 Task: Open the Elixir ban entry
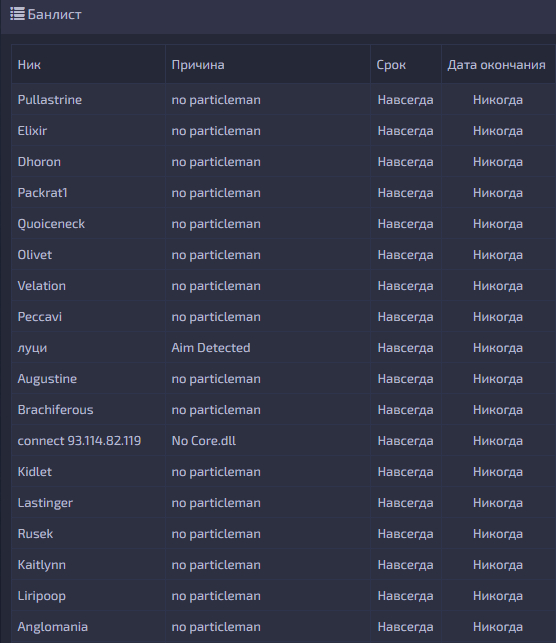point(283,131)
